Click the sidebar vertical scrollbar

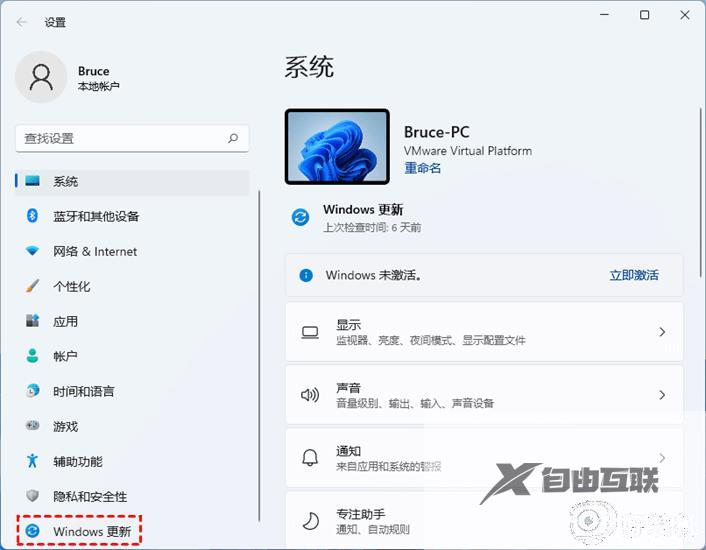259,356
